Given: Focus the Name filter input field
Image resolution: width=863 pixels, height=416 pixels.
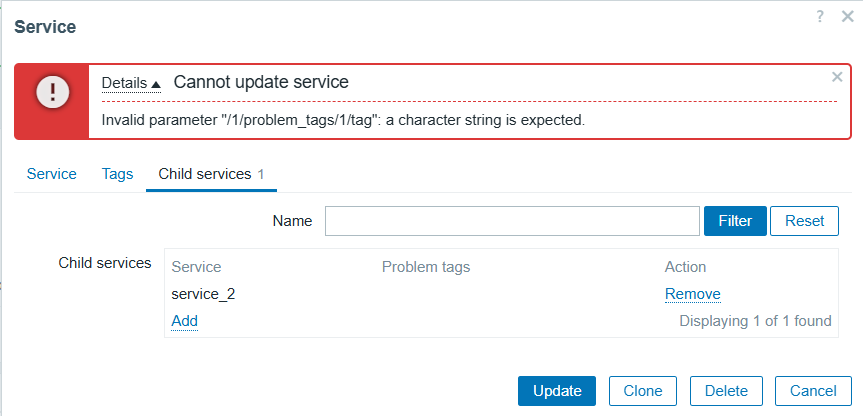Looking at the screenshot, I should tap(512, 221).
